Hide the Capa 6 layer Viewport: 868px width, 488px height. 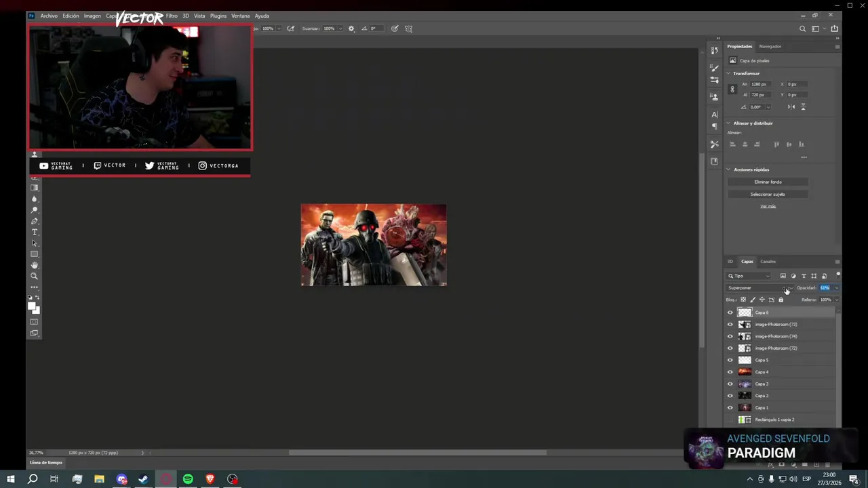pyautogui.click(x=730, y=312)
